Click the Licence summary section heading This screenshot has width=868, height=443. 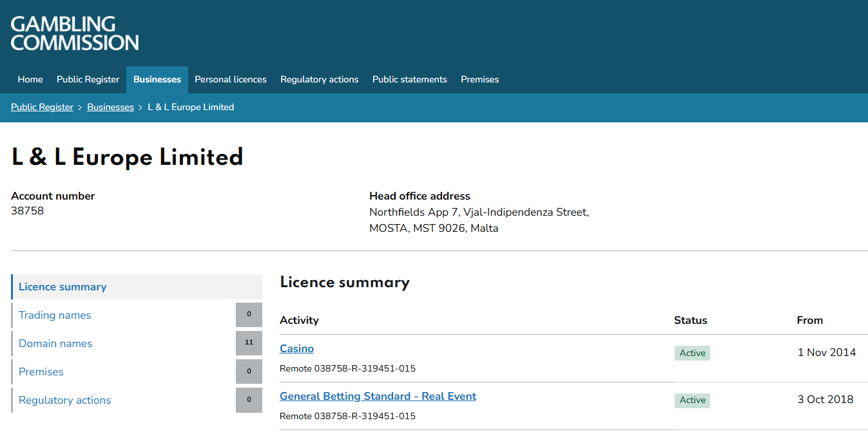coord(345,283)
